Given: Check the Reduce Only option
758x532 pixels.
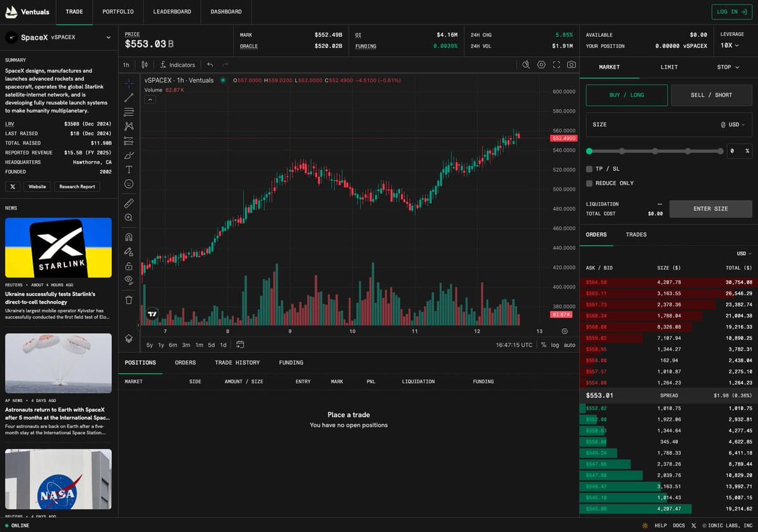Looking at the screenshot, I should click(x=589, y=183).
